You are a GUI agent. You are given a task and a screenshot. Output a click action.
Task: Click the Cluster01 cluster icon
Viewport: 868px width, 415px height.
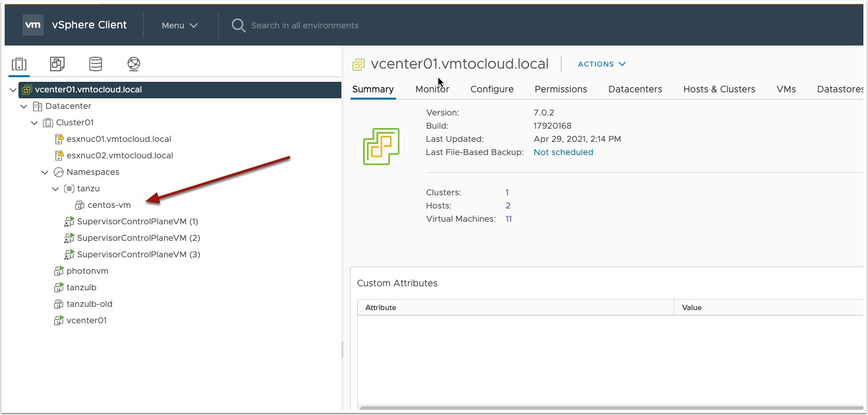click(x=48, y=123)
